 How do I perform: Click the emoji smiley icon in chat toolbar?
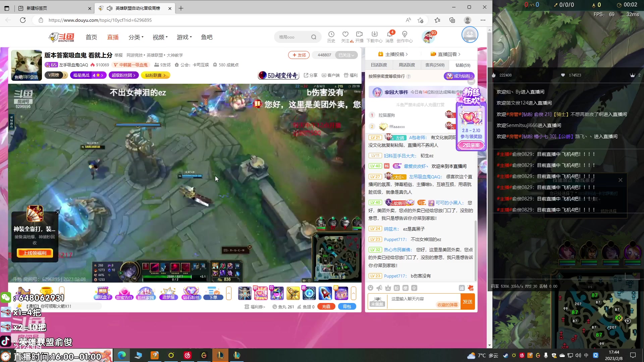pos(370,288)
